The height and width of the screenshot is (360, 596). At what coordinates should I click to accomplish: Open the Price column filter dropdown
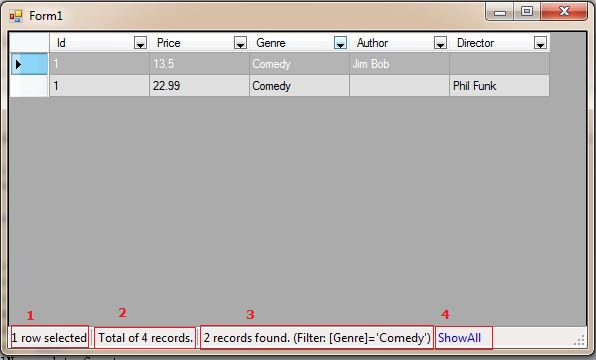coord(240,43)
